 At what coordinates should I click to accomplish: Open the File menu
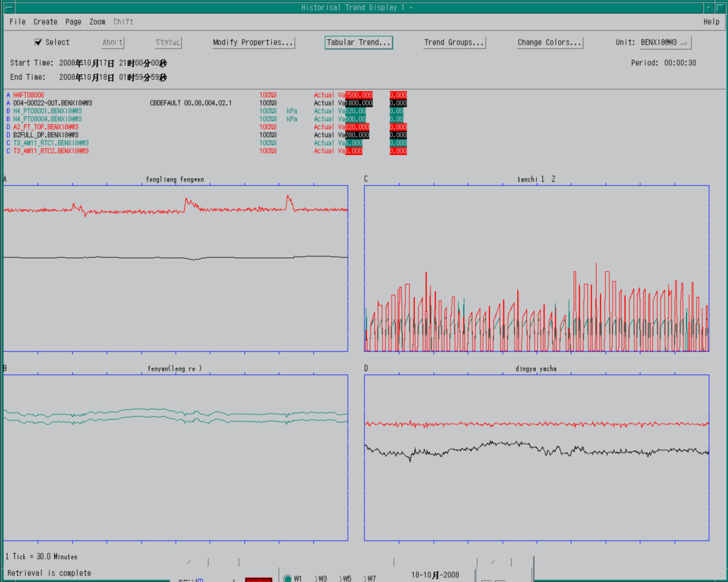pos(18,22)
